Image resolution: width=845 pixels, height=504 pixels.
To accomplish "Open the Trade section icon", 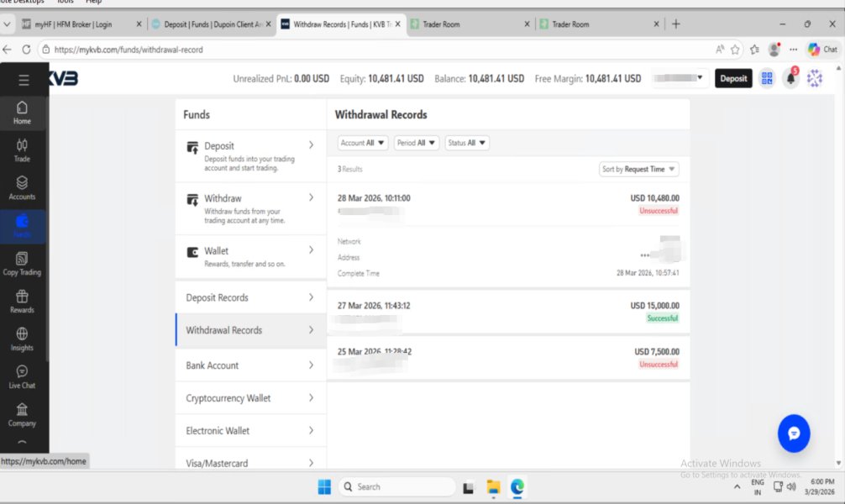I will pyautogui.click(x=22, y=150).
